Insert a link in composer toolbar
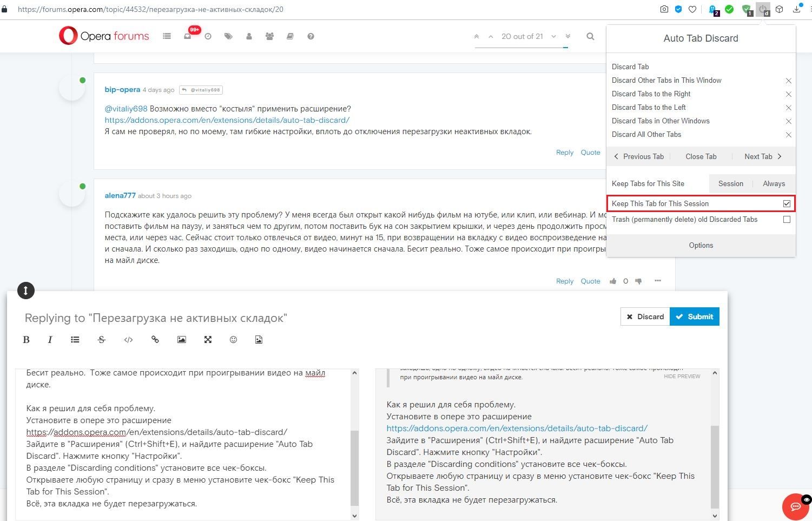The height and width of the screenshot is (521, 812). coord(155,340)
